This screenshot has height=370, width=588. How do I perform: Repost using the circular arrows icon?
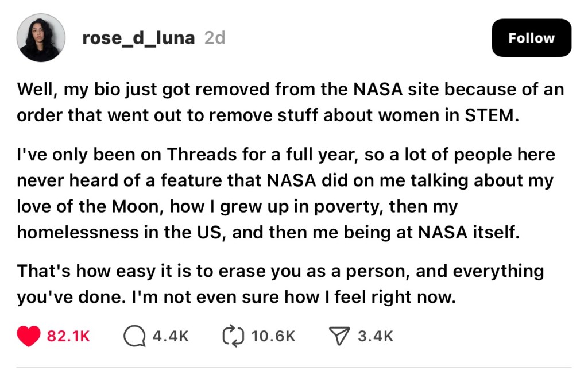click(x=232, y=336)
